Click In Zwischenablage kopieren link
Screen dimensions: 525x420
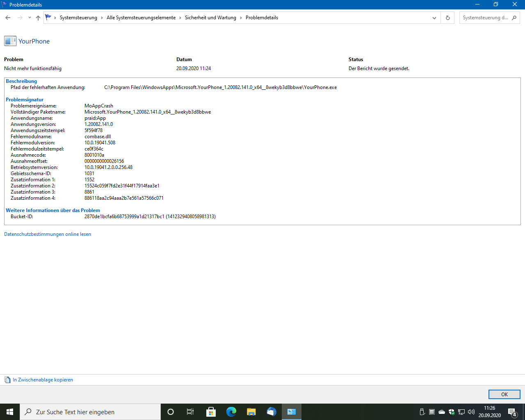click(43, 380)
